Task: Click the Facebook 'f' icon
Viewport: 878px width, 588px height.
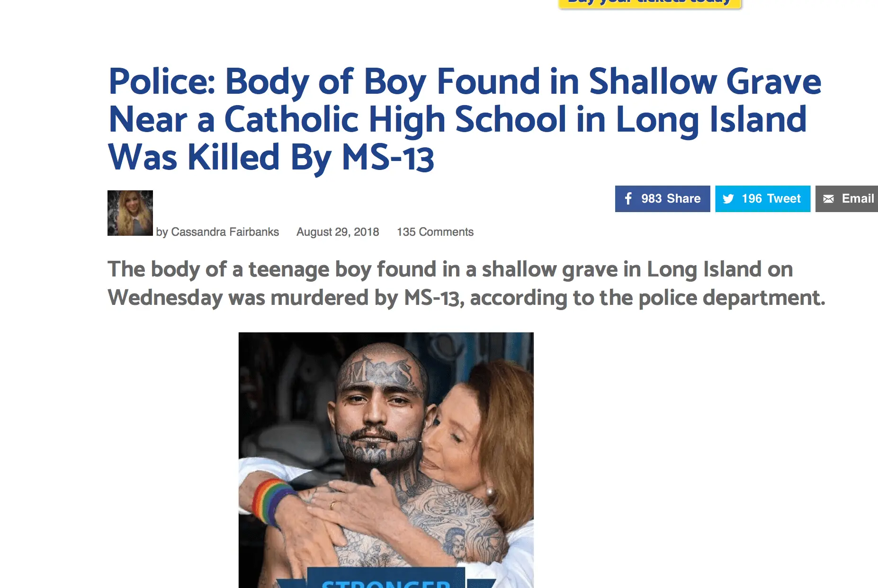Action: pyautogui.click(x=628, y=198)
